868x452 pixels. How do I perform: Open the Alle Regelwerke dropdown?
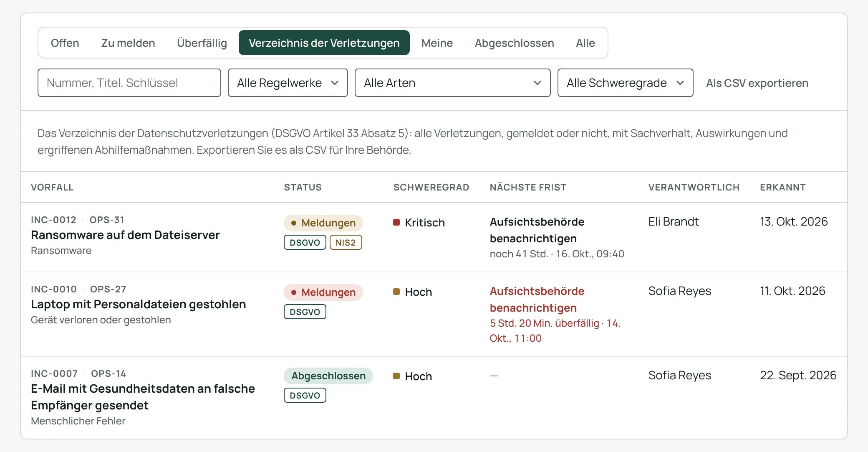[x=288, y=83]
